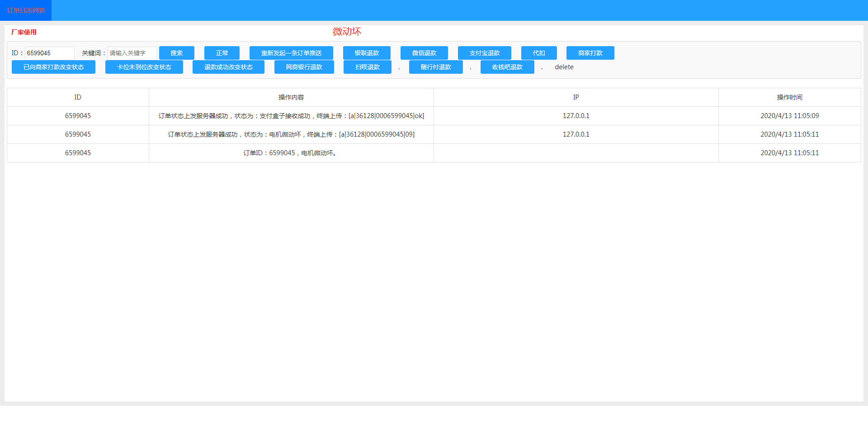This screenshot has height=424, width=868.
Task: Click the 操作时间 column header
Action: coord(789,97)
